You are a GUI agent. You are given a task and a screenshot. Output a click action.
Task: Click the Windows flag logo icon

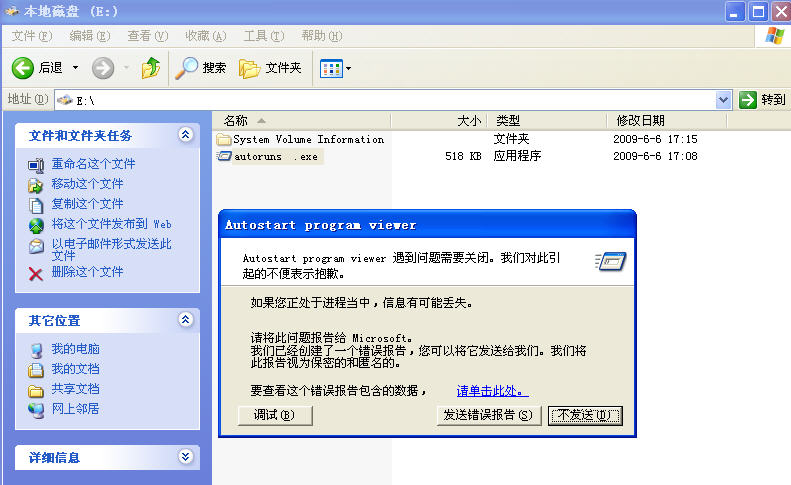[x=774, y=36]
